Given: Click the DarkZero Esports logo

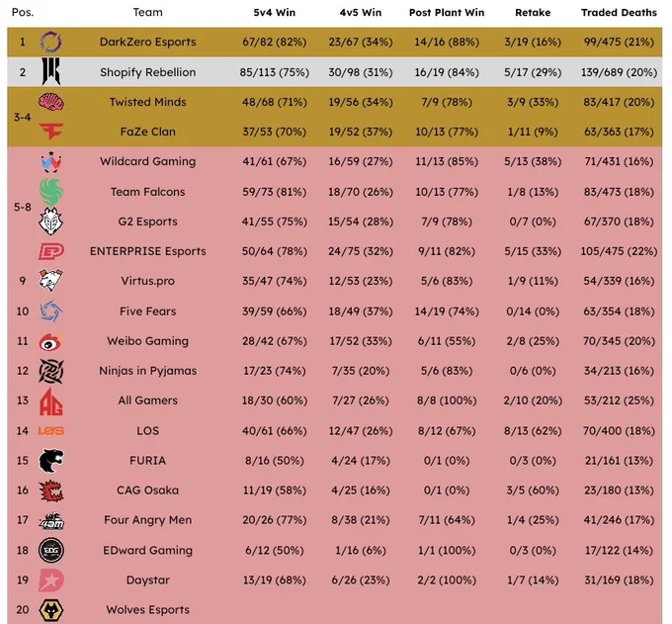Looking at the screenshot, I should [x=51, y=43].
